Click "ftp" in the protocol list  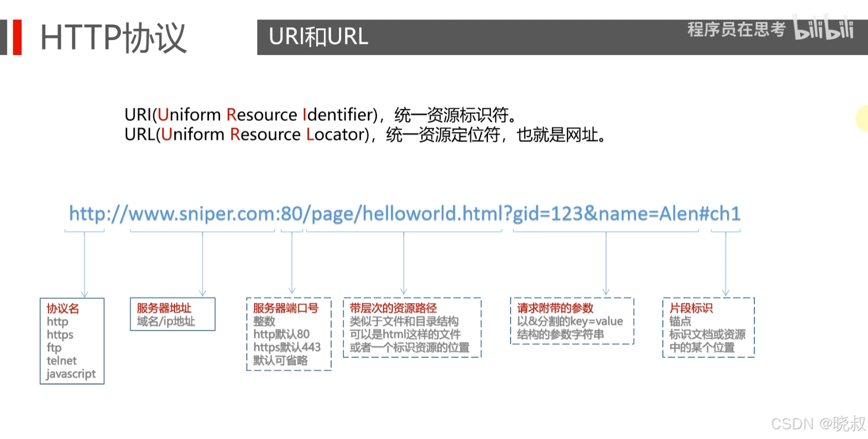pyautogui.click(x=54, y=348)
